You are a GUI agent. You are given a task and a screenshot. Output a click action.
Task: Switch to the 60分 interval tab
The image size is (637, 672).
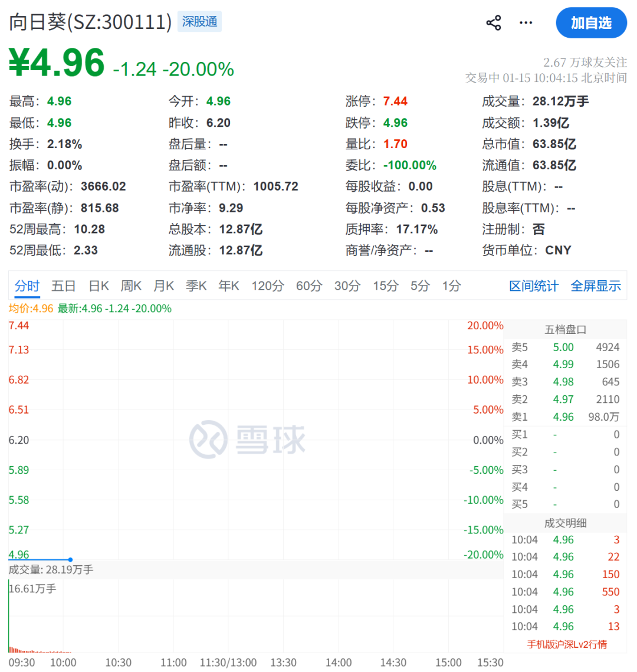309,286
